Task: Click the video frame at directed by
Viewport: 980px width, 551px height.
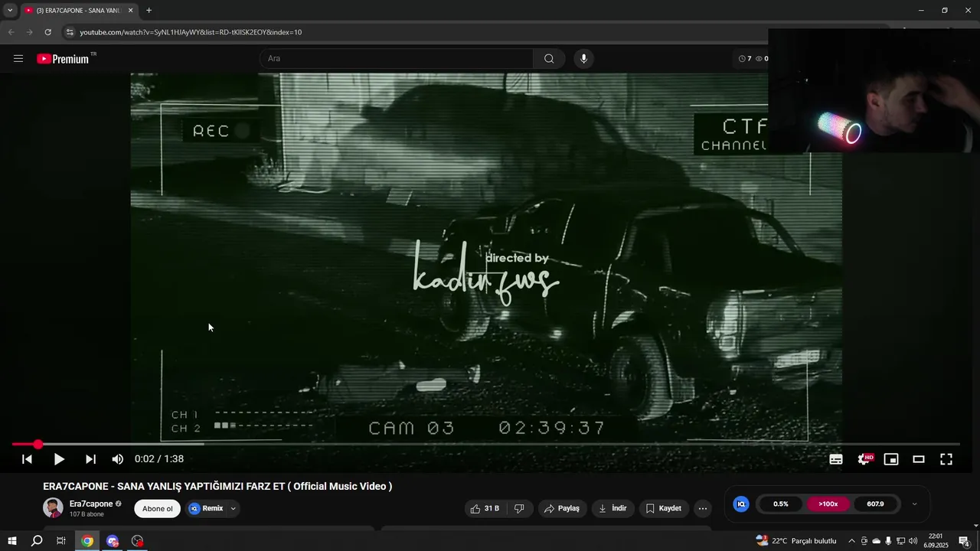Action: 517,259
